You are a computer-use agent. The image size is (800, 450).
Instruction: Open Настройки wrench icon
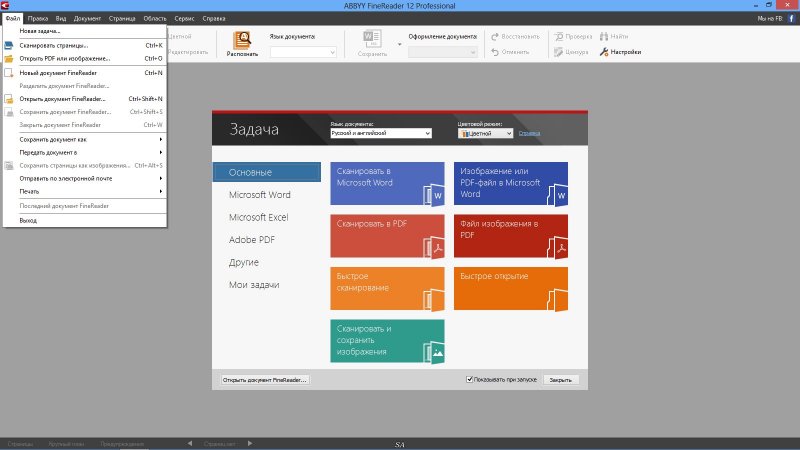point(604,52)
